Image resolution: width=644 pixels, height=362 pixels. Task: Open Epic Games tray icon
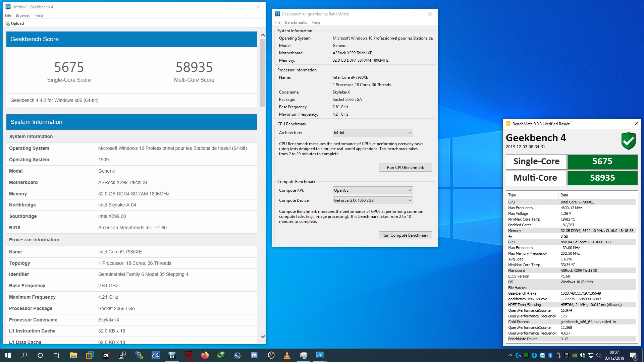point(567,355)
